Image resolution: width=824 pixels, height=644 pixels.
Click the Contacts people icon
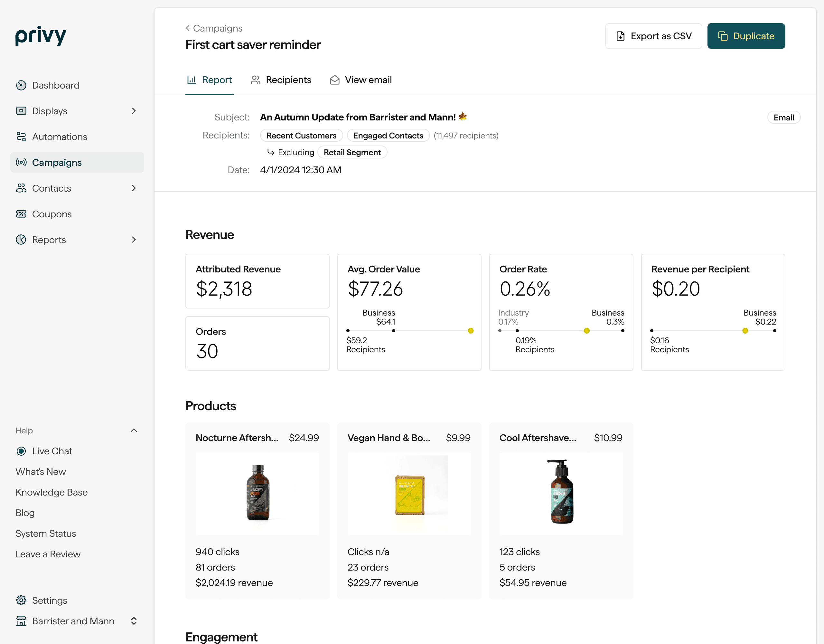click(21, 188)
